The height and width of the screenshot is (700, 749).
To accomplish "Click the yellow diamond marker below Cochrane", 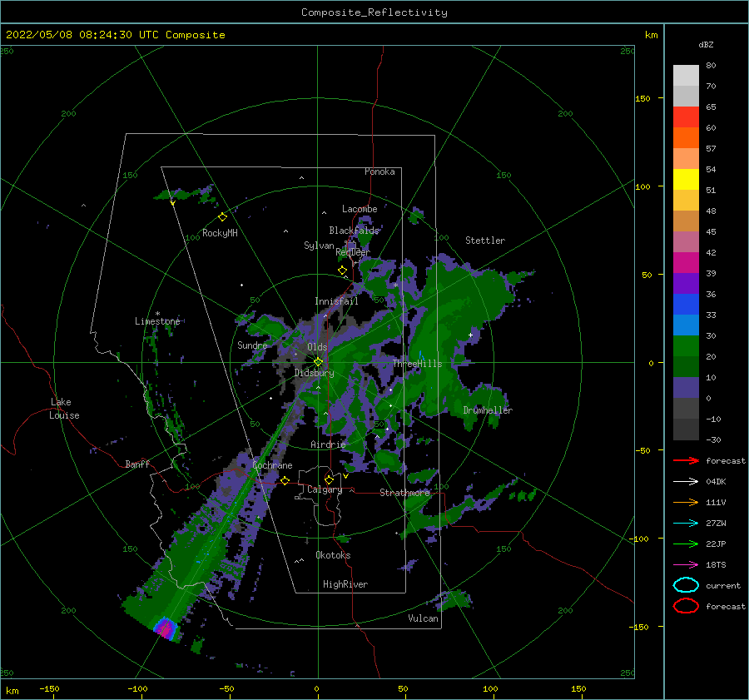I will click(x=285, y=480).
